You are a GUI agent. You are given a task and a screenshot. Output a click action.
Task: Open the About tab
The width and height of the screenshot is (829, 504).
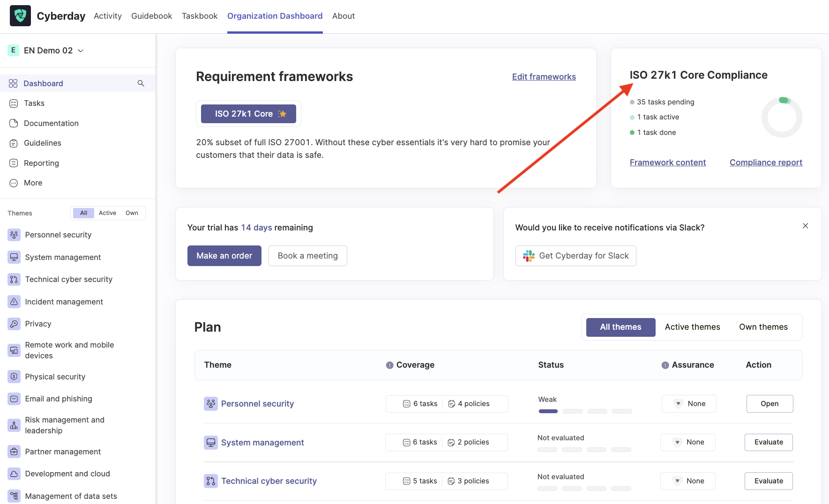[344, 16]
